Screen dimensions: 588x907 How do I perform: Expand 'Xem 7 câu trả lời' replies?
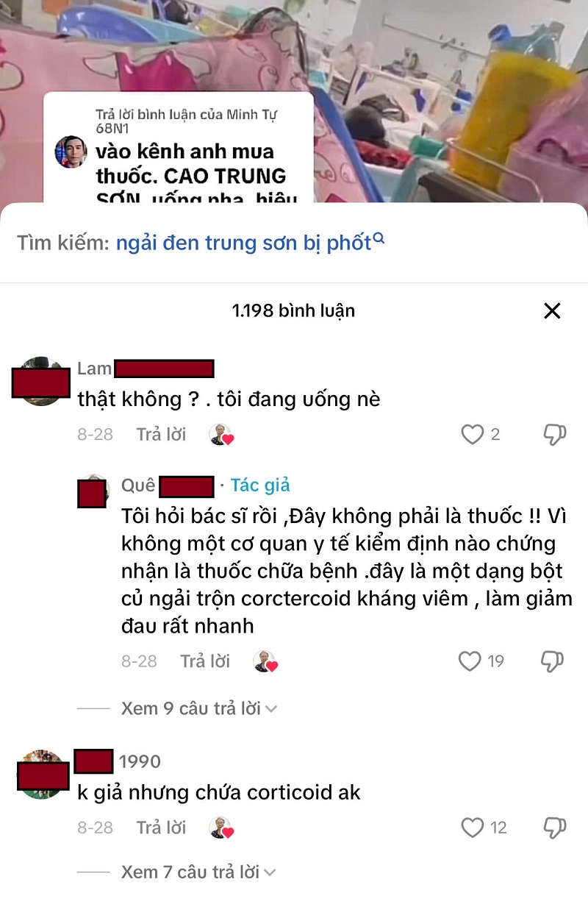click(198, 872)
